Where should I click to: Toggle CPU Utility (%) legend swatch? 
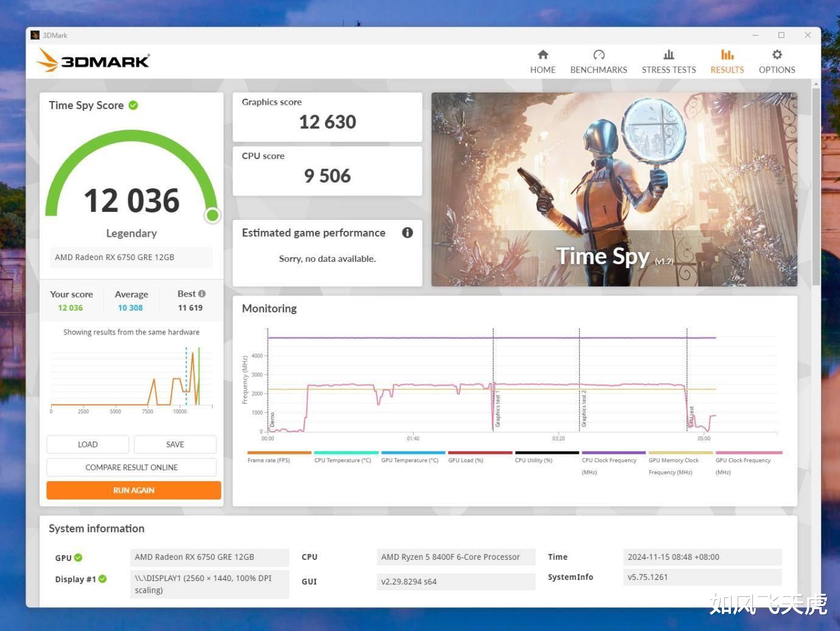point(547,453)
